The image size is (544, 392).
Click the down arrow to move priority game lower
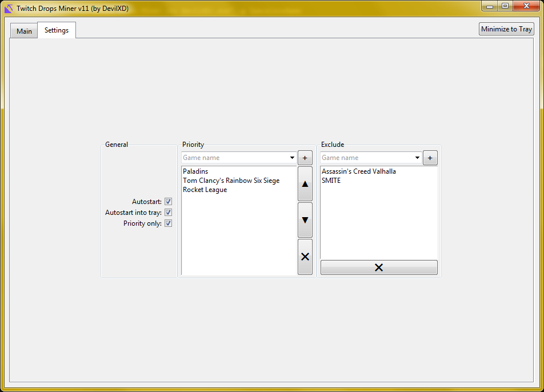point(305,221)
